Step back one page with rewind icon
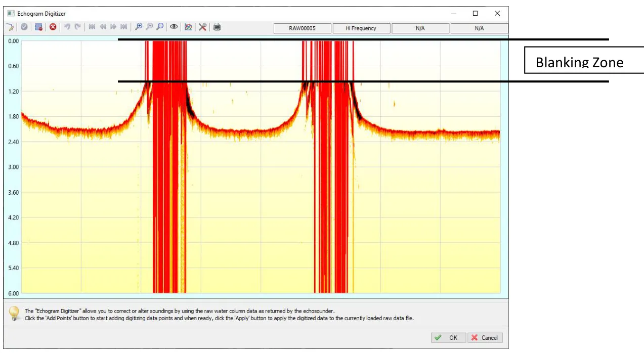644x353 pixels. 103,27
